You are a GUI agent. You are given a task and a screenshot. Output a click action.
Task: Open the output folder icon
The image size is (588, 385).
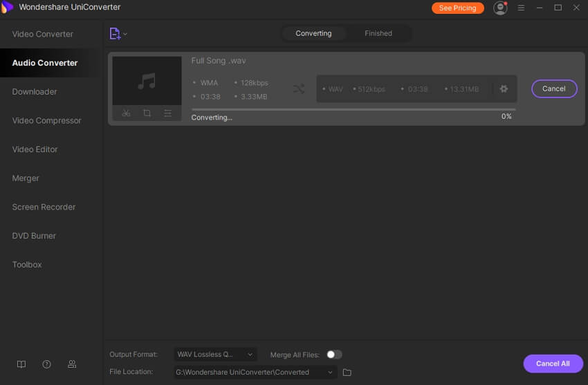point(347,373)
